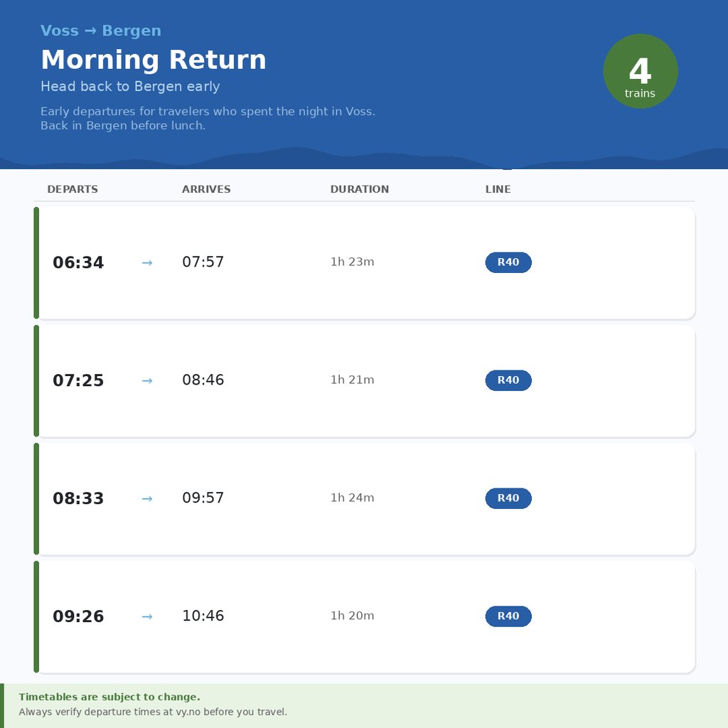Click the R40 badge on the 09:26 train
Screen dimensions: 728x728
coord(508,616)
